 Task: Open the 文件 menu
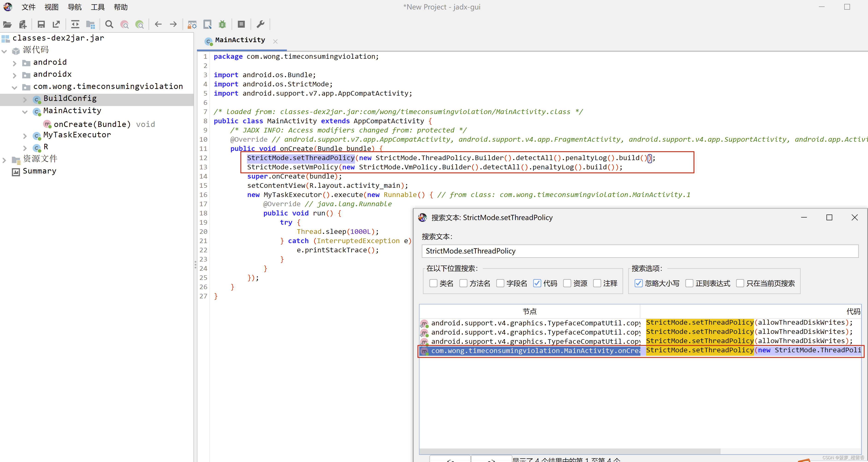[x=29, y=7]
